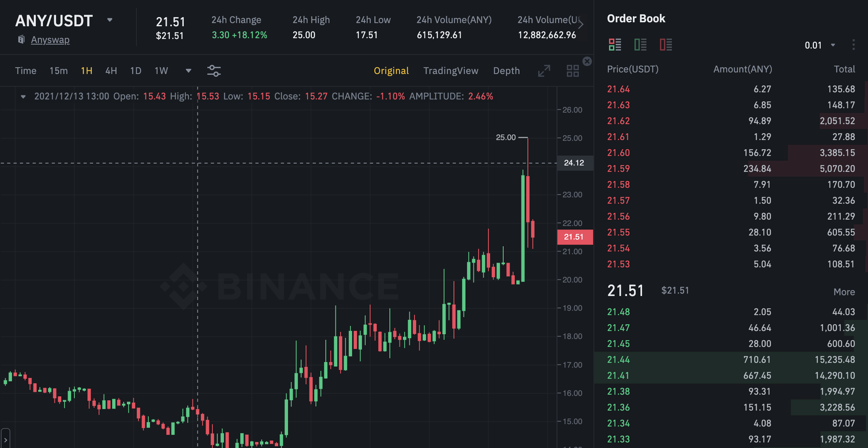Switch to TradingView chart

pyautogui.click(x=451, y=71)
